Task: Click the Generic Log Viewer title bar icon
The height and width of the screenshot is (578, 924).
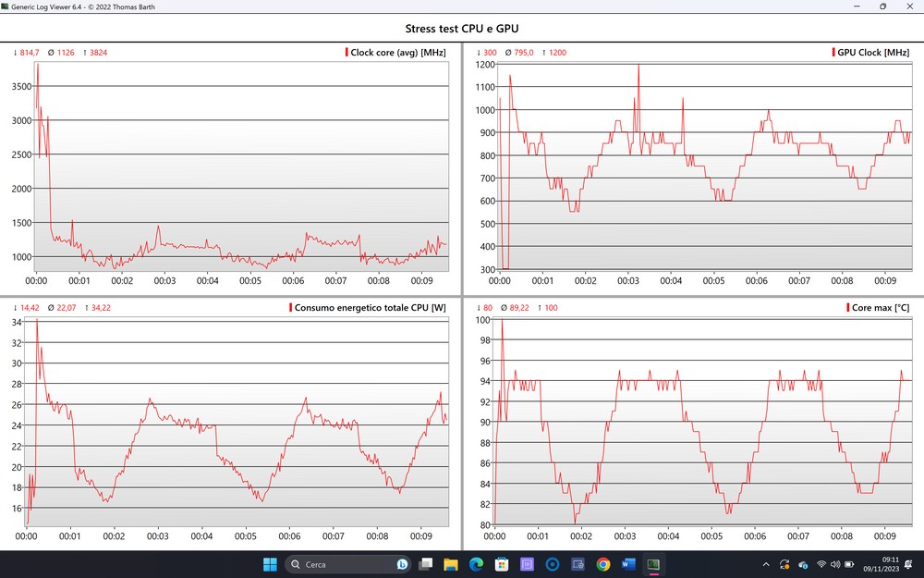Action: 6,6
